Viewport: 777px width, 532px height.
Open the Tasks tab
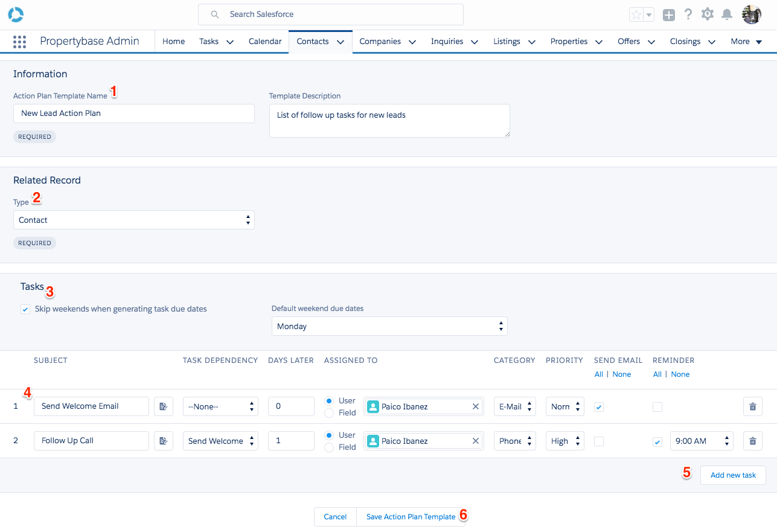coord(209,42)
